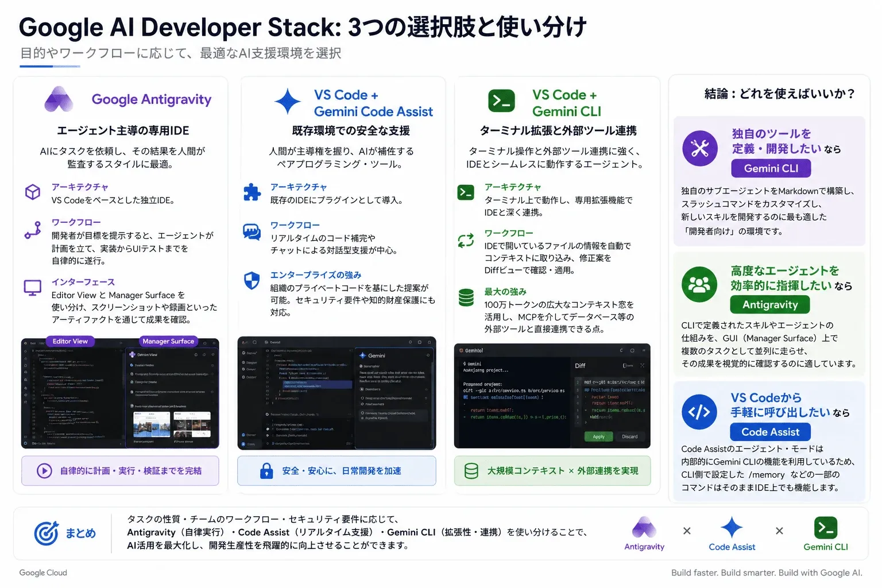
Task: Click the play circle icon in 自律的に計画 banner
Action: tap(45, 471)
